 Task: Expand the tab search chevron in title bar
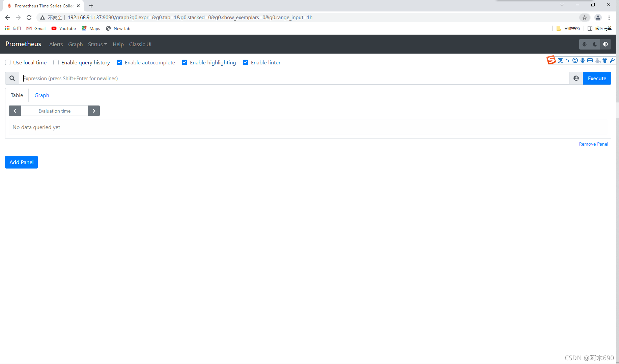562,5
